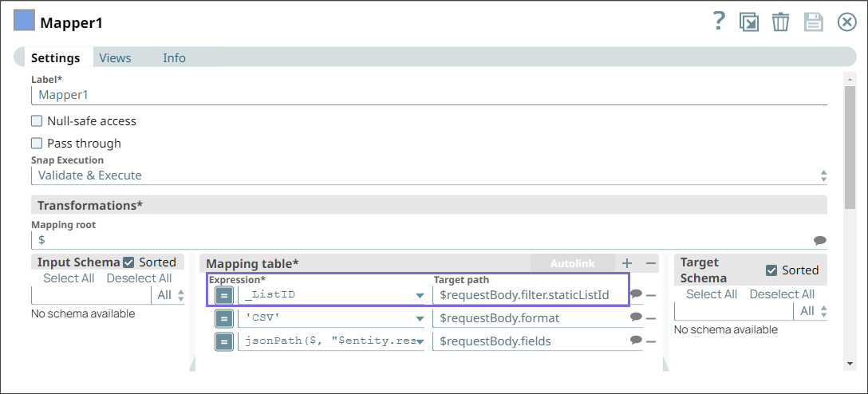Expand the 'CSV' expression dropdown

point(420,319)
